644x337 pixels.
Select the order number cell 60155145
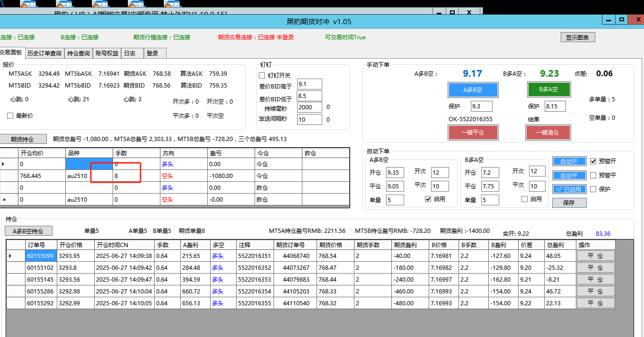pyautogui.click(x=41, y=279)
